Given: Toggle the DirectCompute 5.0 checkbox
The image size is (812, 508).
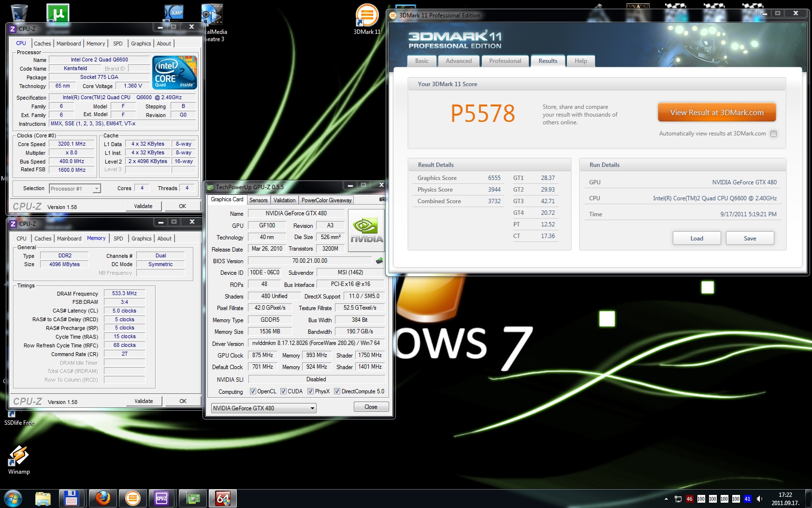Looking at the screenshot, I should pos(337,391).
